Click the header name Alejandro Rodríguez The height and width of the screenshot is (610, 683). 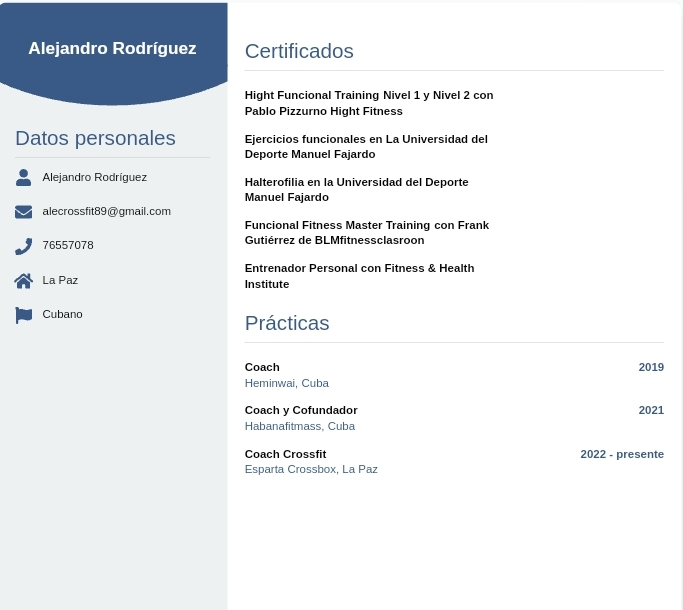112,48
